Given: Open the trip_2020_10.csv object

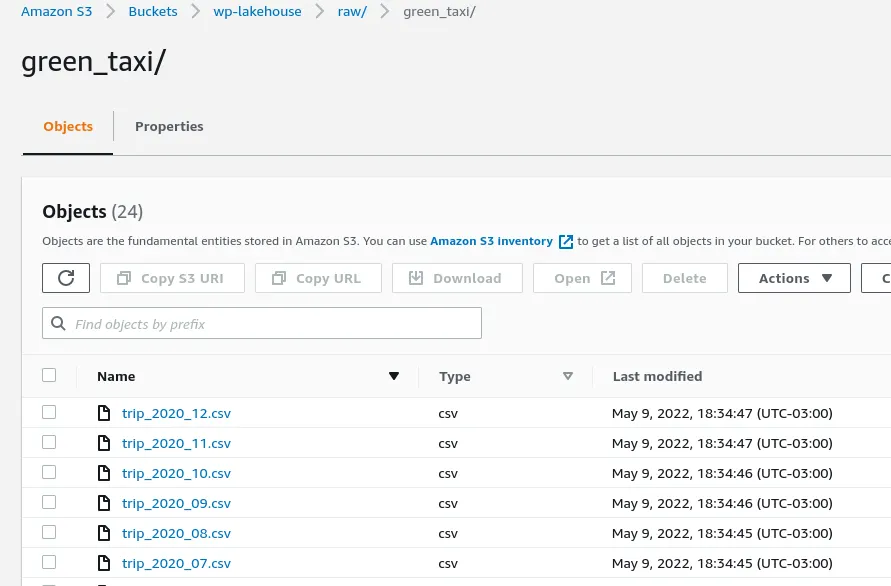Looking at the screenshot, I should [176, 473].
